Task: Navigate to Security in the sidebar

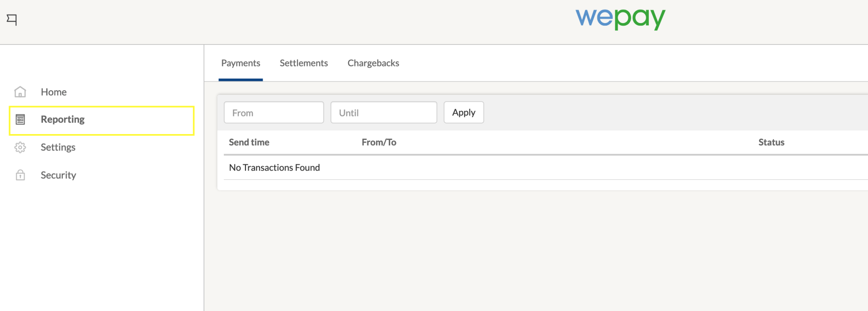Action: [58, 175]
